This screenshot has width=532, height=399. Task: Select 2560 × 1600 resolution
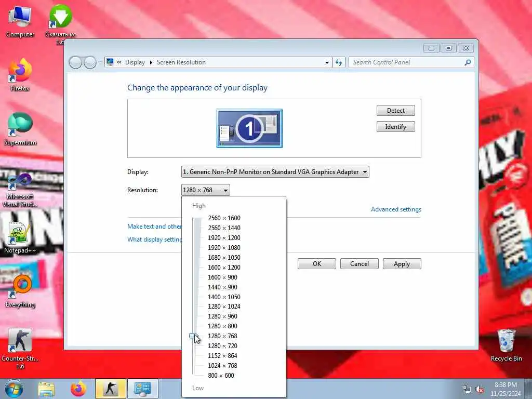click(224, 218)
